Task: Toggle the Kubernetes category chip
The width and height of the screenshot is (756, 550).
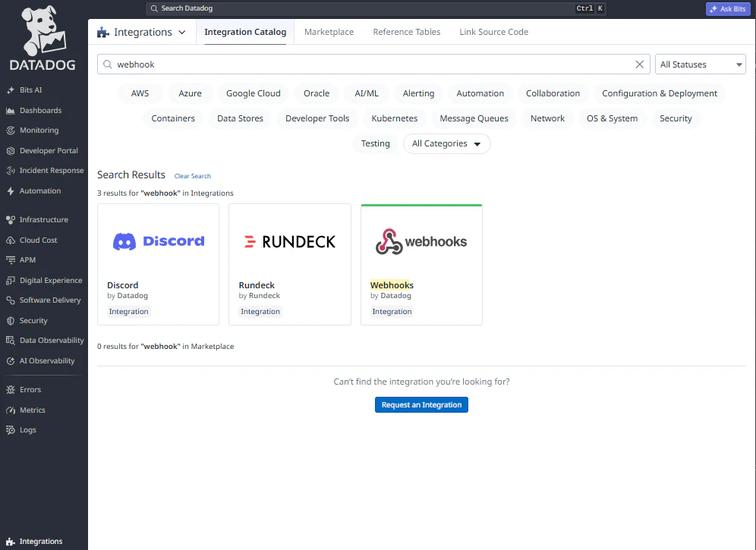Action: point(395,118)
